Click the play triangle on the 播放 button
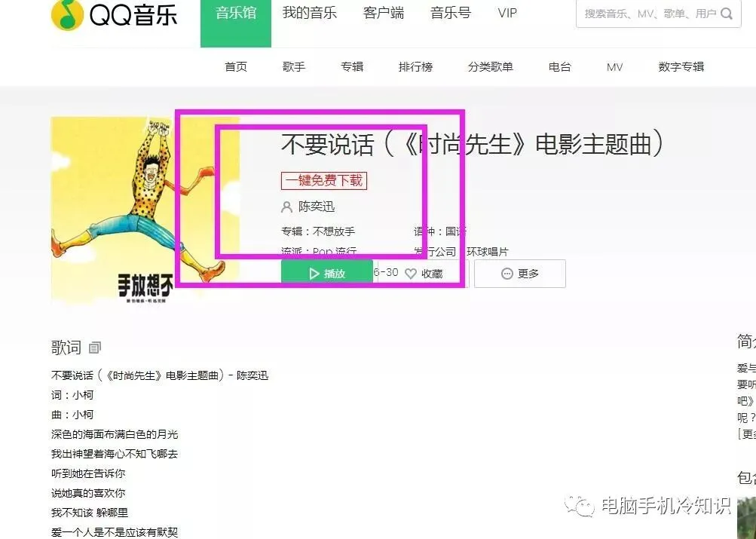 pos(314,274)
